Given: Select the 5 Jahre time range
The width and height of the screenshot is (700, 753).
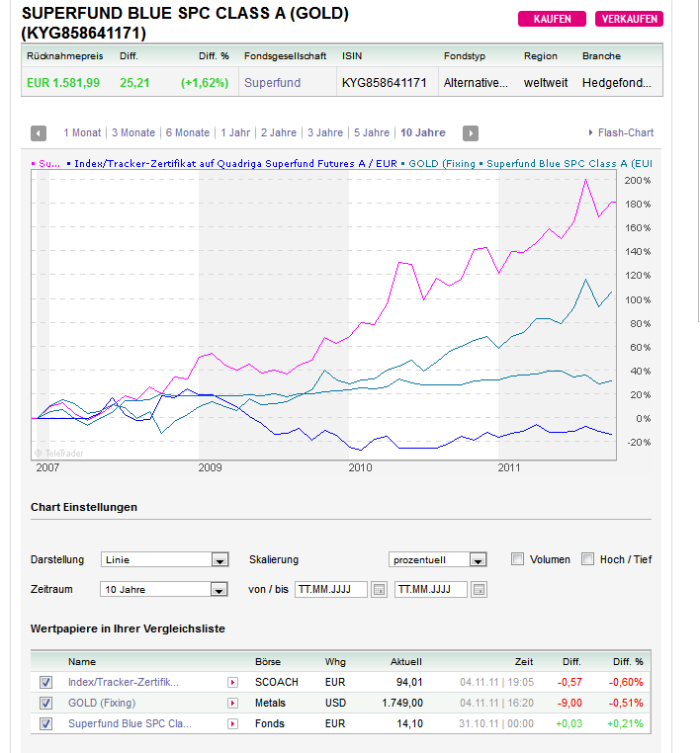Looking at the screenshot, I should 372,132.
